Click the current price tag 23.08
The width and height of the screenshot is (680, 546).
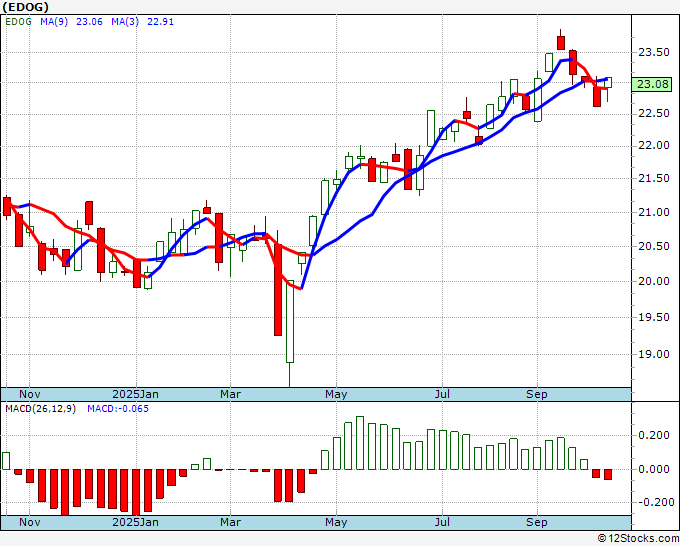click(653, 84)
